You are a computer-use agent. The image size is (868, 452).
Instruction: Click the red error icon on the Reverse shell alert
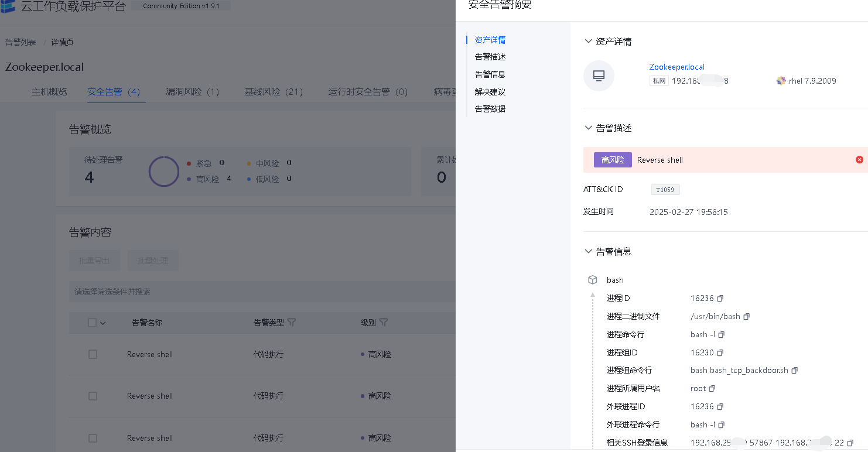tap(859, 160)
